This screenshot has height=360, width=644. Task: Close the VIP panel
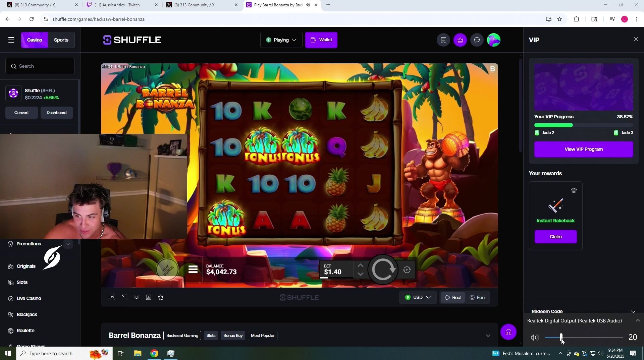tap(636, 40)
